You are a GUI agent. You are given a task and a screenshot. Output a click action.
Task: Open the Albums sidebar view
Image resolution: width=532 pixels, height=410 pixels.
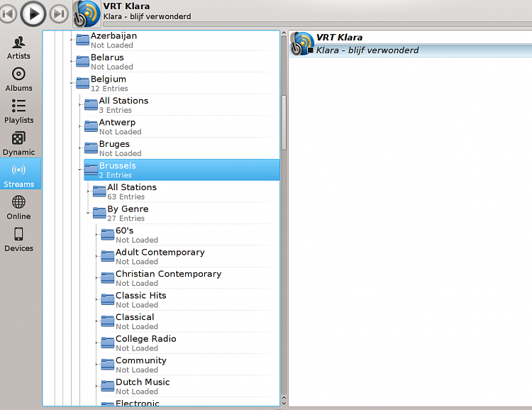coord(18,79)
